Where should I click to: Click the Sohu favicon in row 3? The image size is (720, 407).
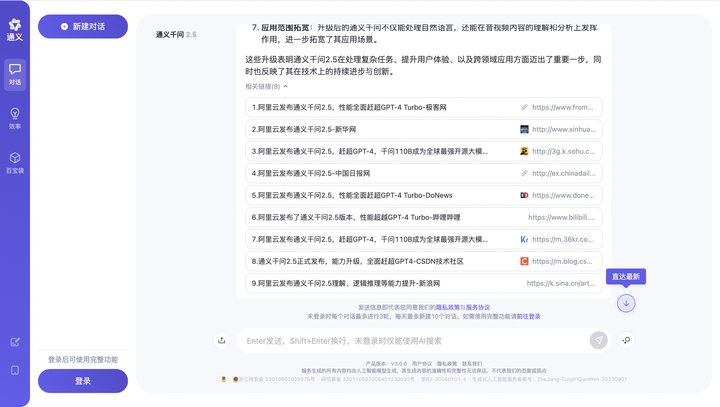coord(524,151)
